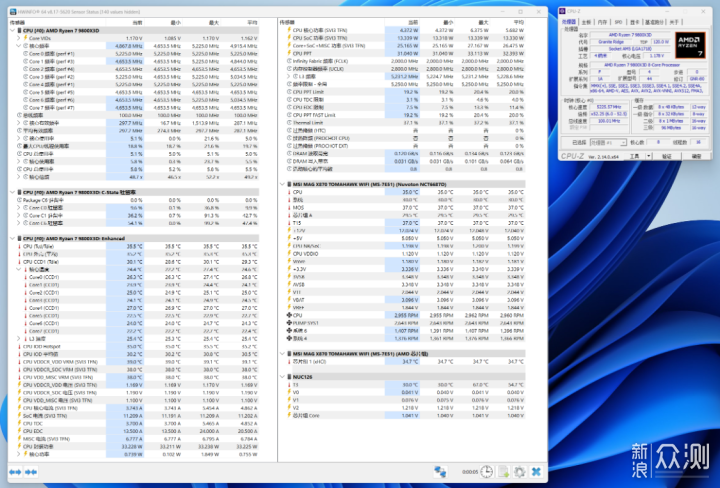This screenshot has height=488, width=720.
Task: Click the Average column header in right pane
Action: 507,22
